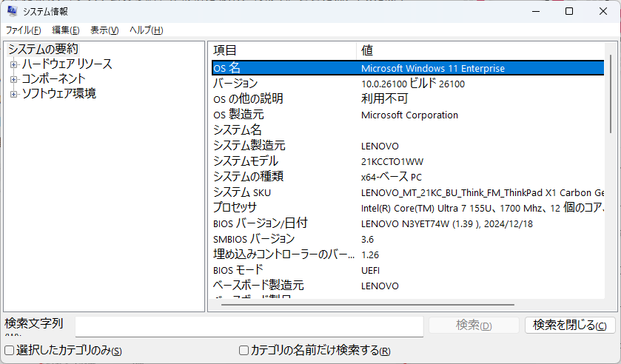
Task: Select the BIOS モード row
Action: tap(408, 270)
